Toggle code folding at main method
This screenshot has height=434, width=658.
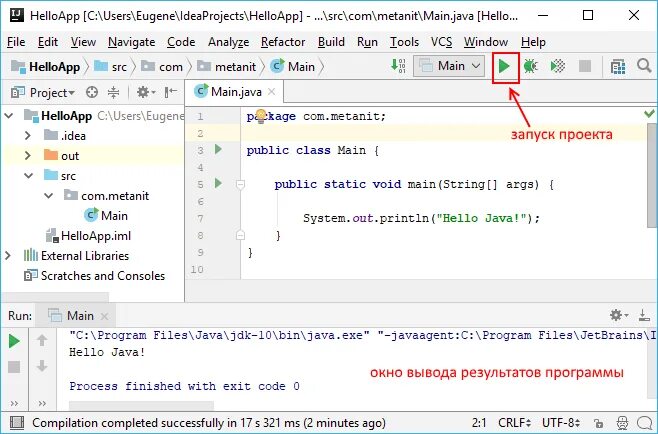tap(240, 184)
